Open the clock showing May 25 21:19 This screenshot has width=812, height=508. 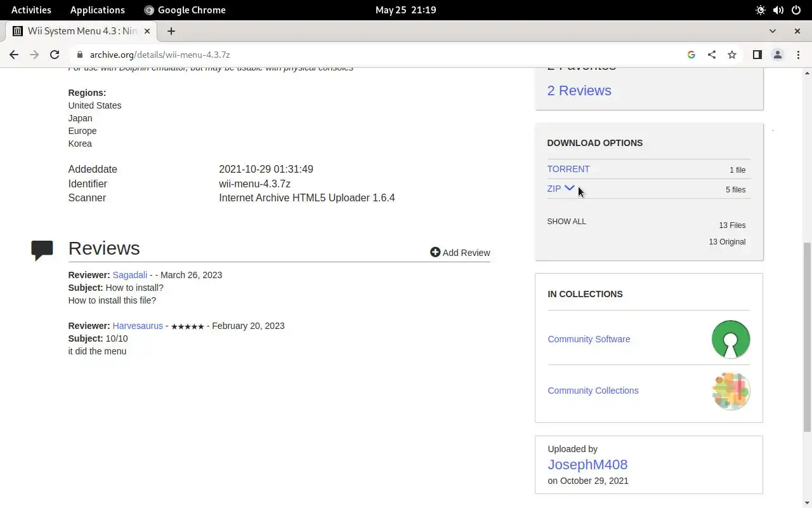[x=405, y=10]
